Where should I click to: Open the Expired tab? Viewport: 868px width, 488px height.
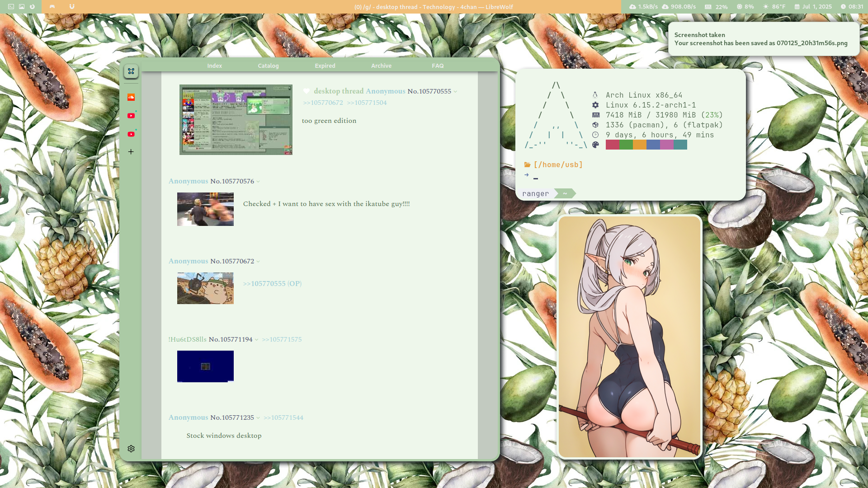point(325,66)
